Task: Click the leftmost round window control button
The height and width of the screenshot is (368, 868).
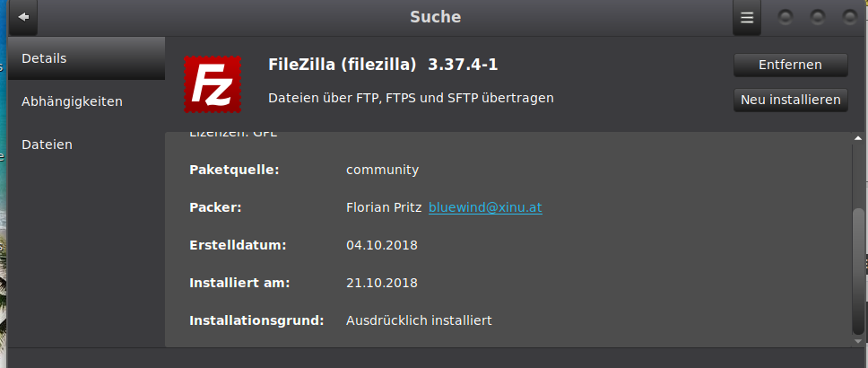Action: point(786,17)
